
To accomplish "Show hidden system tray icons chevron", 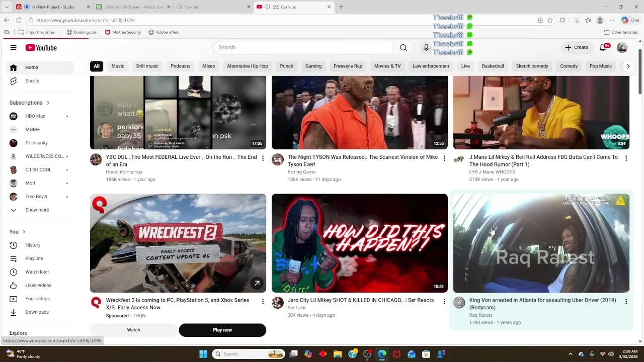I will [x=570, y=354].
